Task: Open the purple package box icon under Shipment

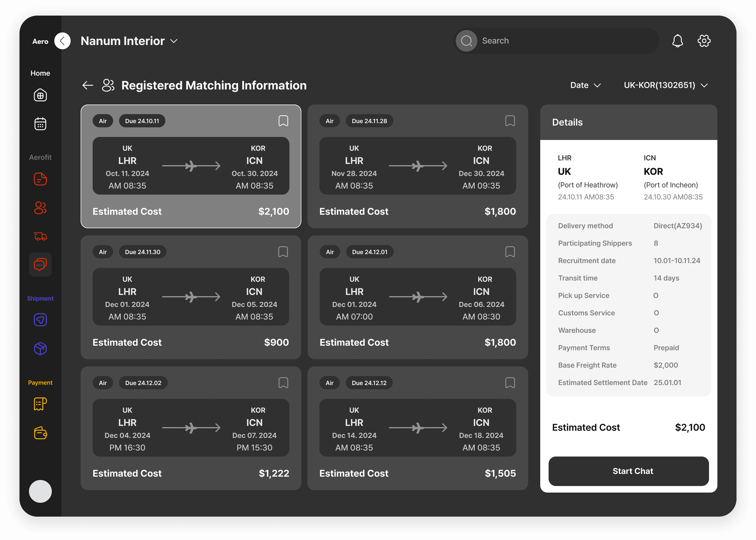Action: (40, 348)
